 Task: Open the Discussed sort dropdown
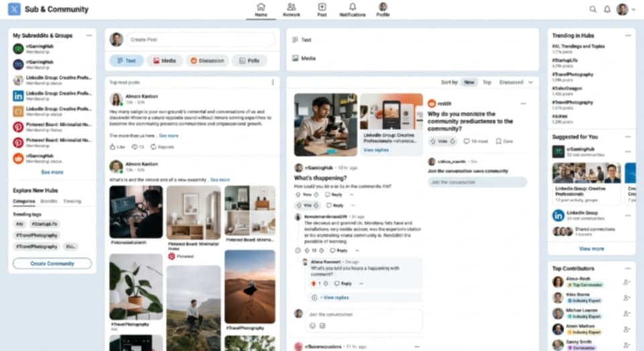[516, 82]
